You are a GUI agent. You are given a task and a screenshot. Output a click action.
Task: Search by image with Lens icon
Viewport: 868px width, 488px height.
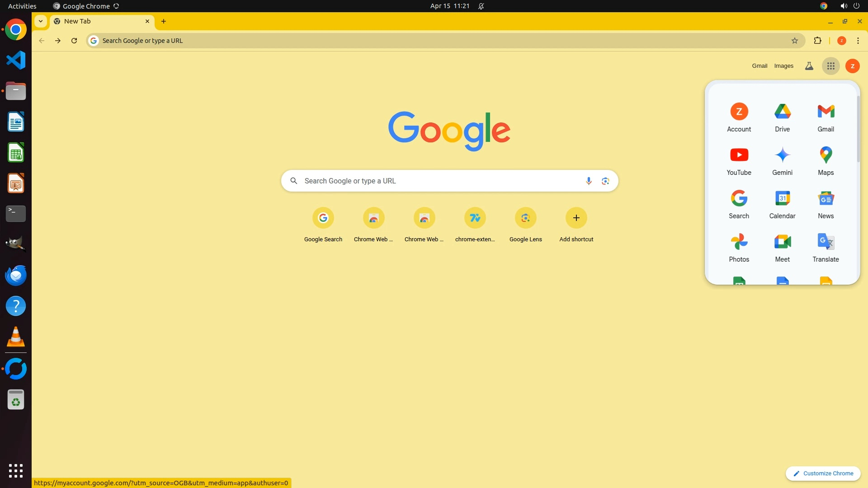(x=605, y=181)
